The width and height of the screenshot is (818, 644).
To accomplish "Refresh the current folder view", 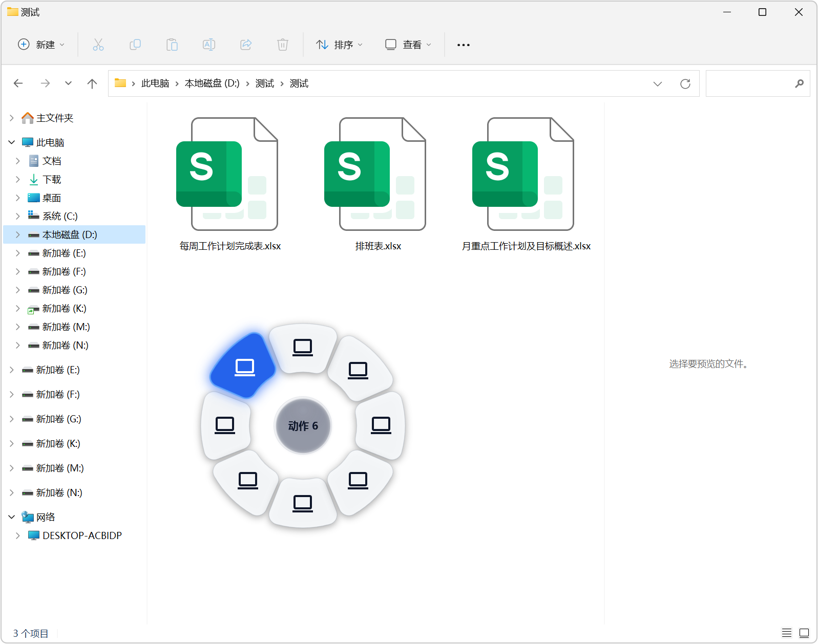I will pyautogui.click(x=685, y=83).
